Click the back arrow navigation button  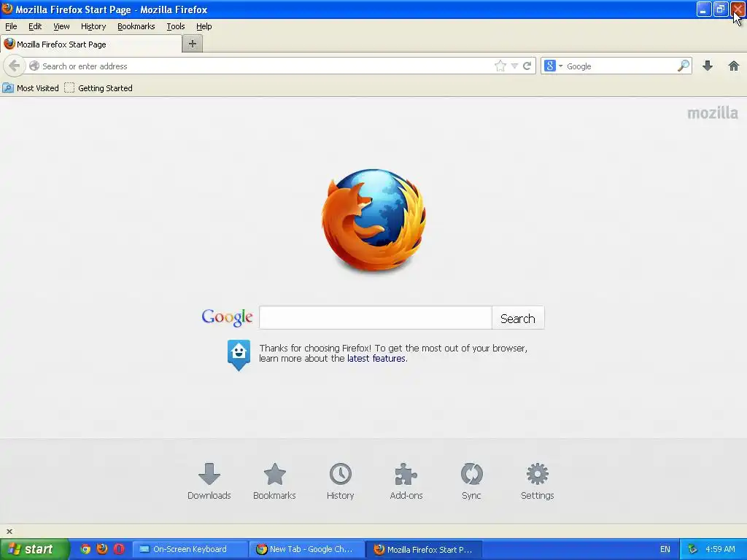(x=14, y=66)
